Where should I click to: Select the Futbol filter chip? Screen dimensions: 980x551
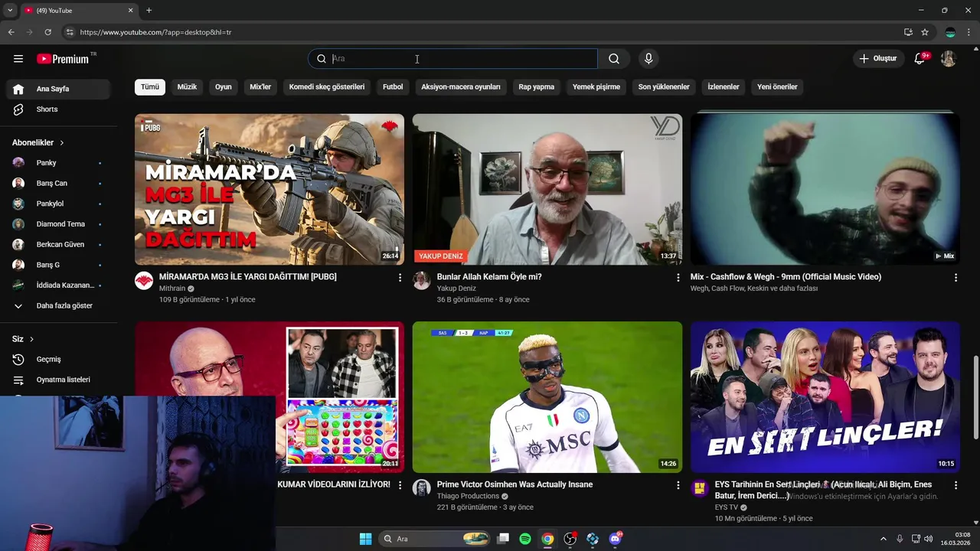click(x=393, y=87)
